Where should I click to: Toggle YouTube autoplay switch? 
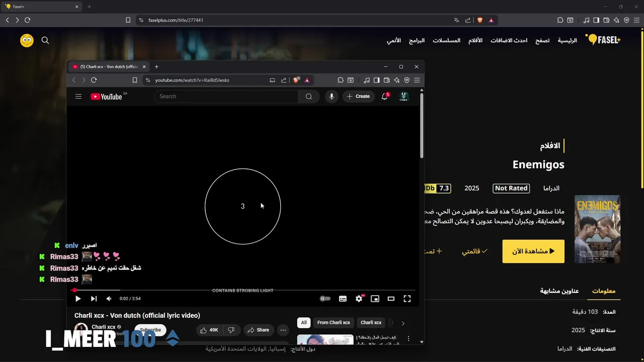[x=326, y=299]
